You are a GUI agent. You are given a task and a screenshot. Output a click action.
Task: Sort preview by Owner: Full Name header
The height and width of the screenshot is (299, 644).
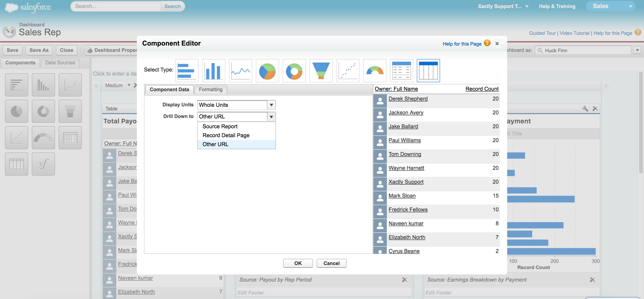[x=396, y=89]
